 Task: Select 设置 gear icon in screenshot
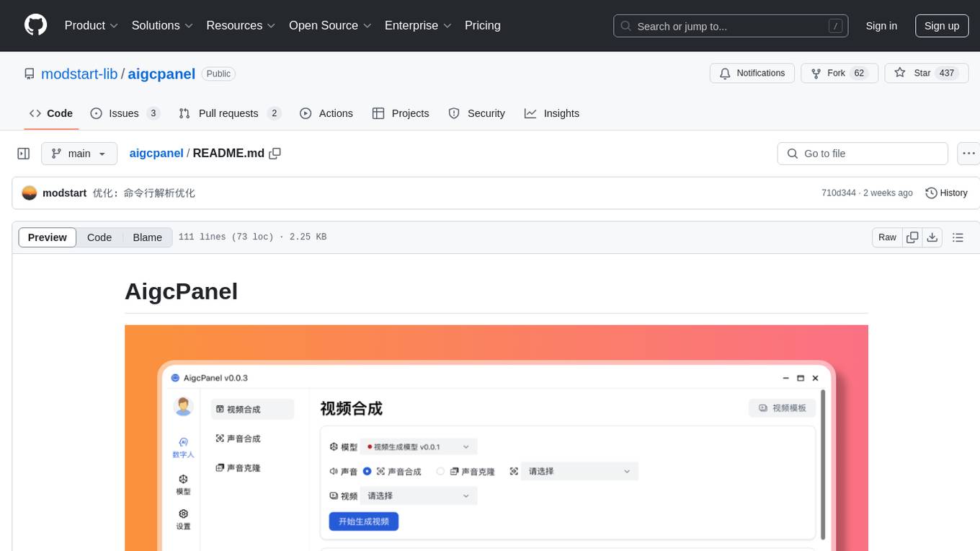pos(183,519)
